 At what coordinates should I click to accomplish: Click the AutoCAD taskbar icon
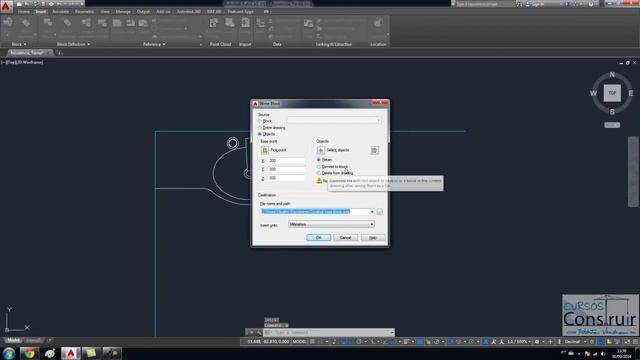pos(71,353)
